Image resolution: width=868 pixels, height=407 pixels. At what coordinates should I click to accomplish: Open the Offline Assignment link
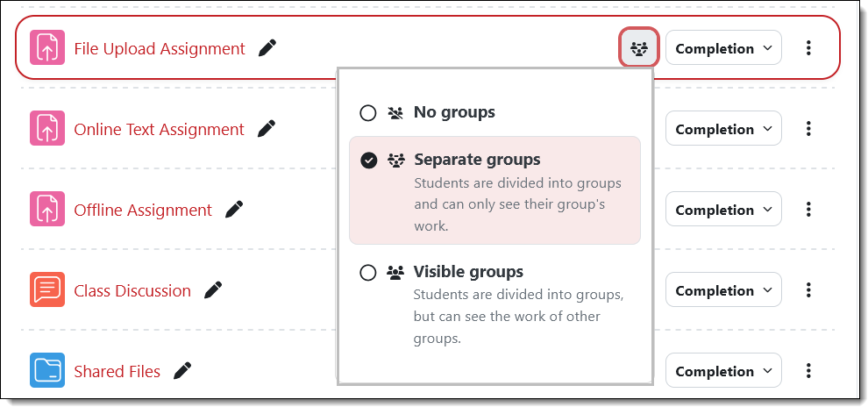click(x=143, y=211)
